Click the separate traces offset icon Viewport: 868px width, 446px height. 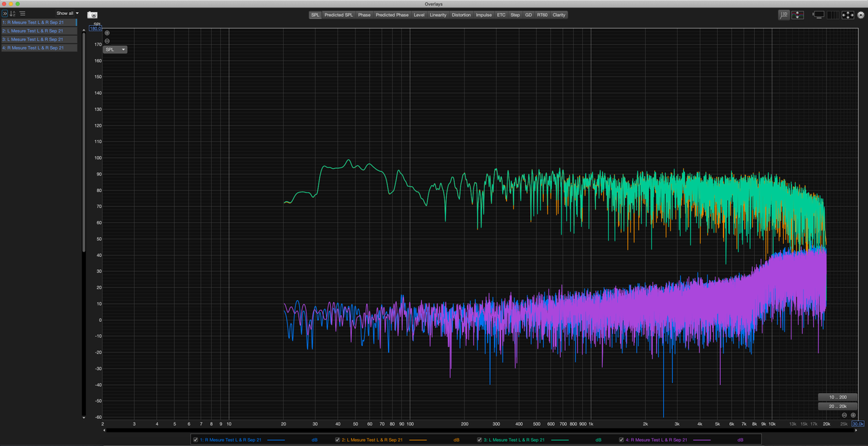[797, 15]
